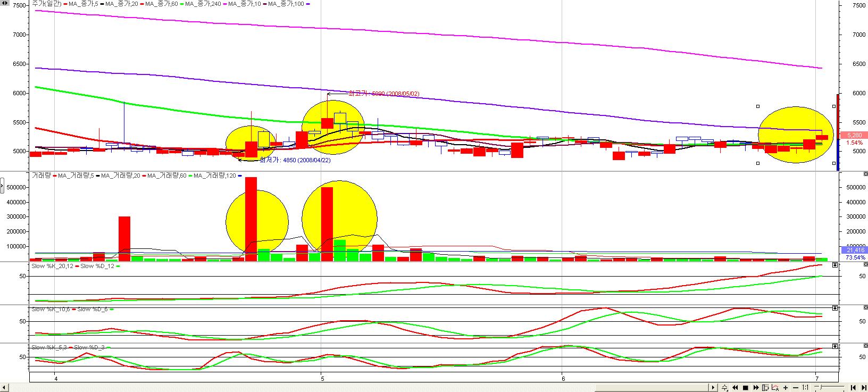
Task: Click the month 7 marker on the date axis
Action: tap(816, 378)
